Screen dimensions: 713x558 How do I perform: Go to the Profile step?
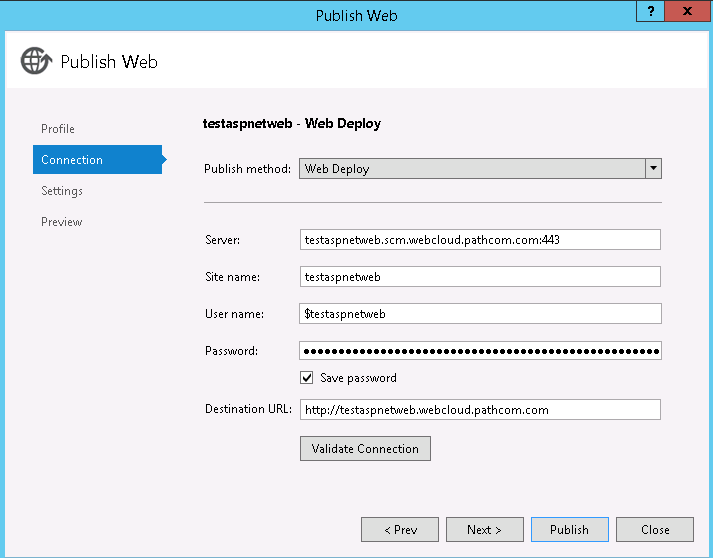58,129
